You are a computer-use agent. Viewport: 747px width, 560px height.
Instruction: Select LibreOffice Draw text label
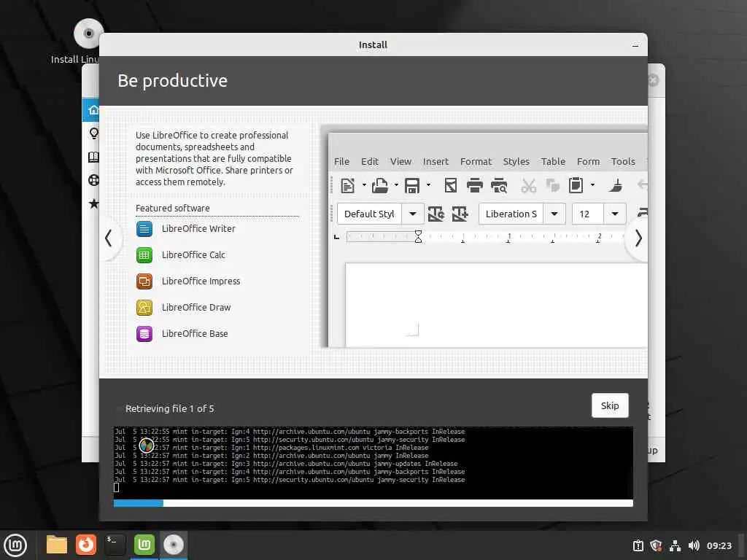click(196, 307)
